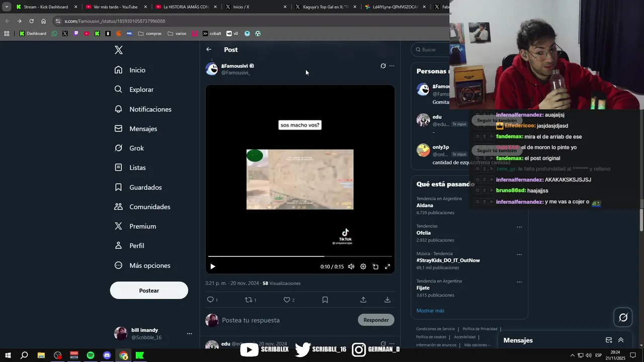Viewport: 644px width, 362px height.
Task: Open v0 bookmark
Action: coord(232,34)
